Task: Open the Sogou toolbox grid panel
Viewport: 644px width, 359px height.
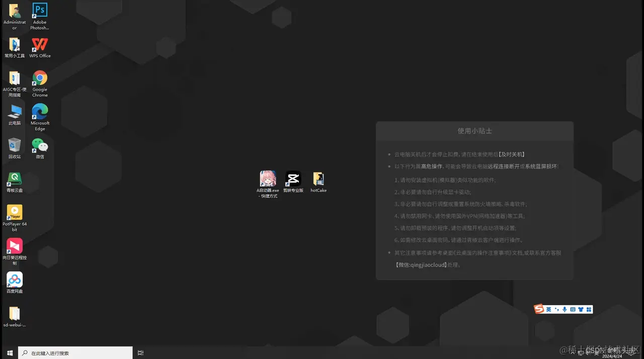Action: tap(589, 309)
